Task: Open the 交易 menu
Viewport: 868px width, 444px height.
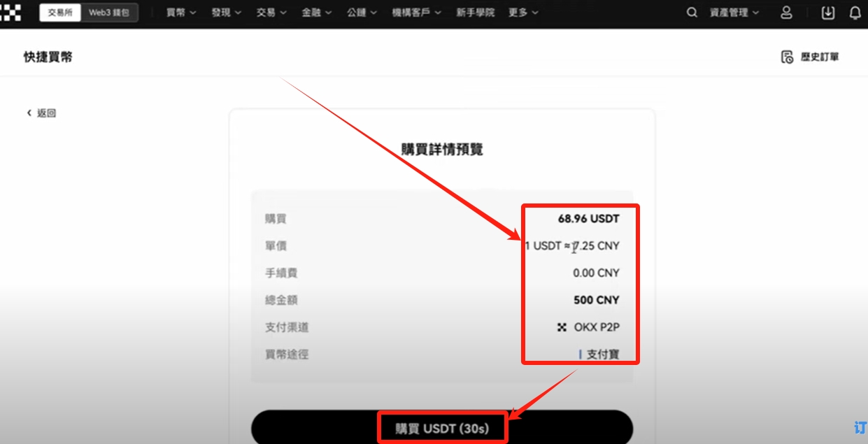Action: [271, 13]
